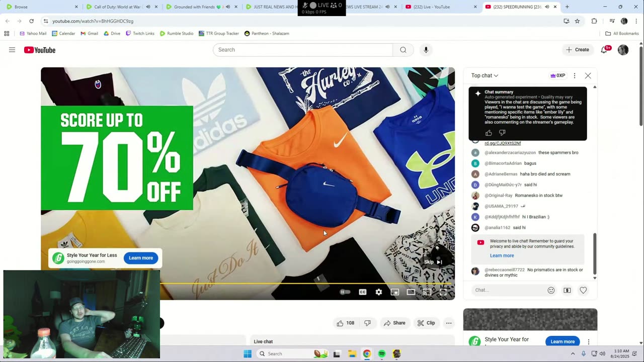Open live chat options three-dot menu
This screenshot has height=362, width=644.
coord(575,75)
